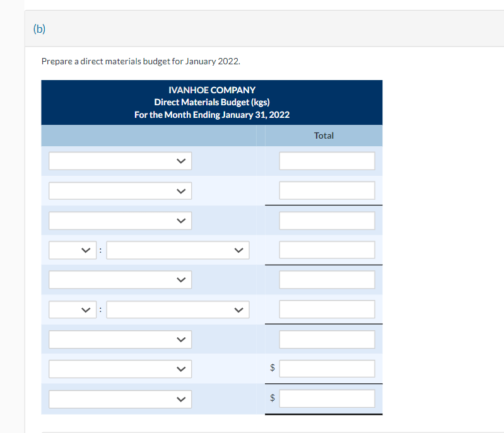The width and height of the screenshot is (504, 433).
Task: Expand the wide dropdown in the fourth row
Action: click(x=178, y=250)
